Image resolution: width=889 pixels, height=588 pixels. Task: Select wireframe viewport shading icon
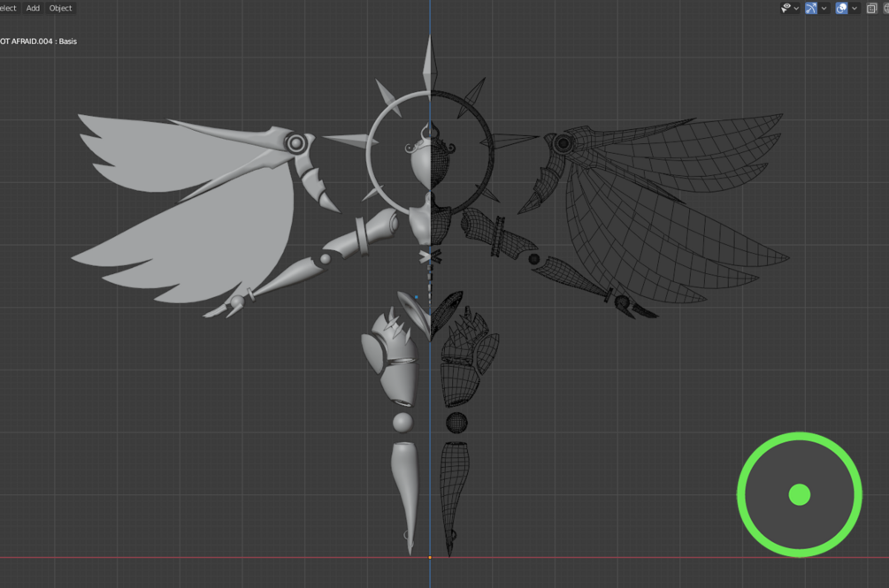tap(886, 8)
